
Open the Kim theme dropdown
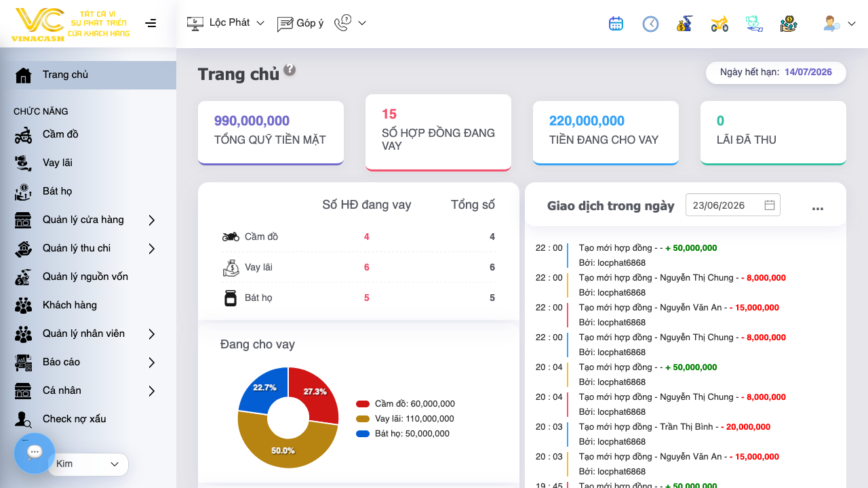point(88,464)
